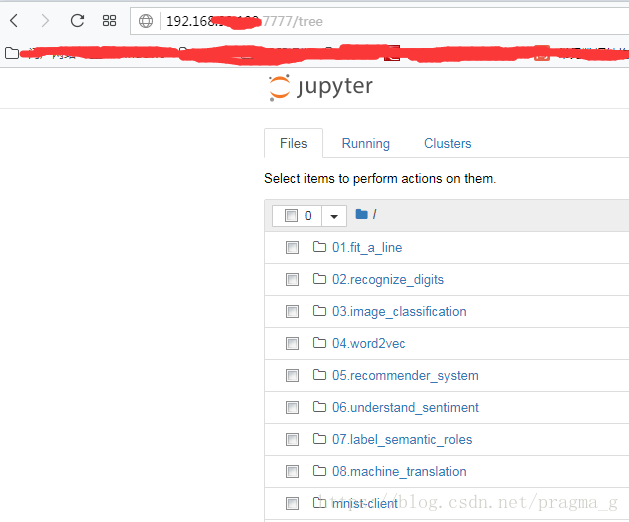Screen dimensions: 629x522
Task: Switch to the Running tab
Action: 365,143
